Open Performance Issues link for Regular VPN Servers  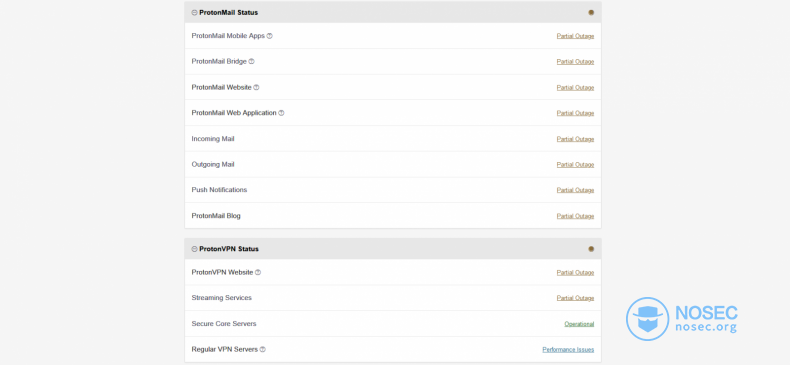point(568,349)
